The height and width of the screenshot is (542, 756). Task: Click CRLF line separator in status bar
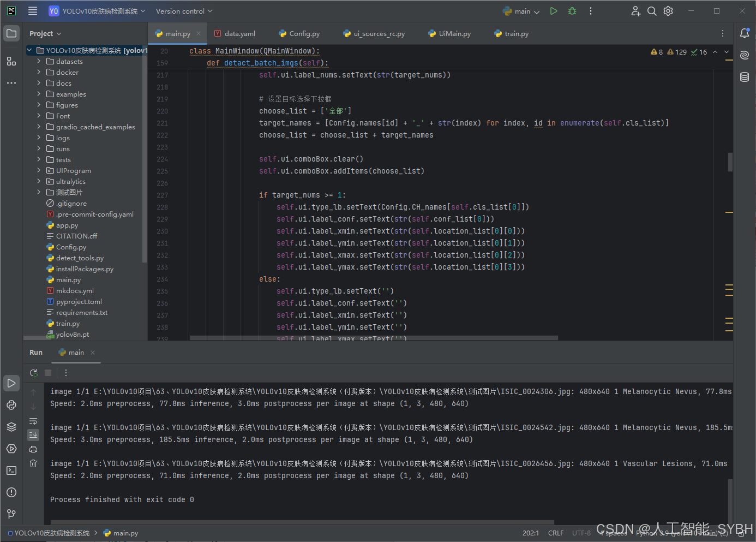pyautogui.click(x=556, y=533)
